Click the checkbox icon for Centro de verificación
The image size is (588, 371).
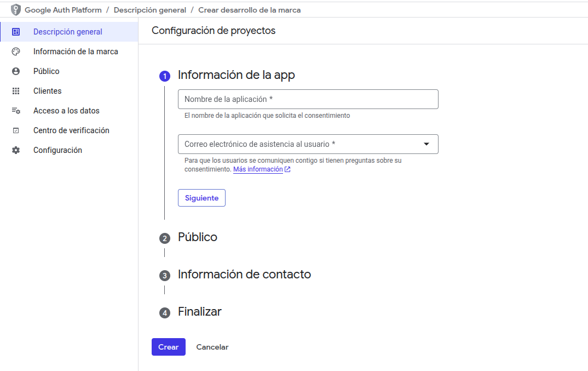(x=16, y=130)
